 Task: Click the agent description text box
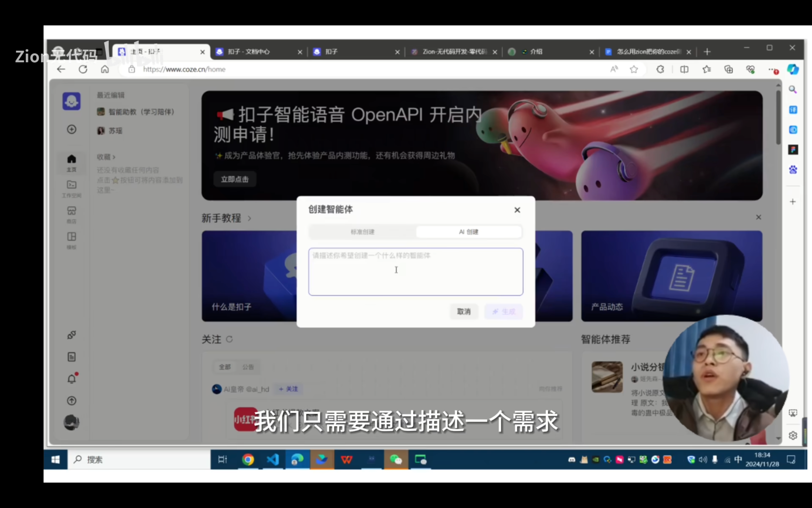pos(416,272)
